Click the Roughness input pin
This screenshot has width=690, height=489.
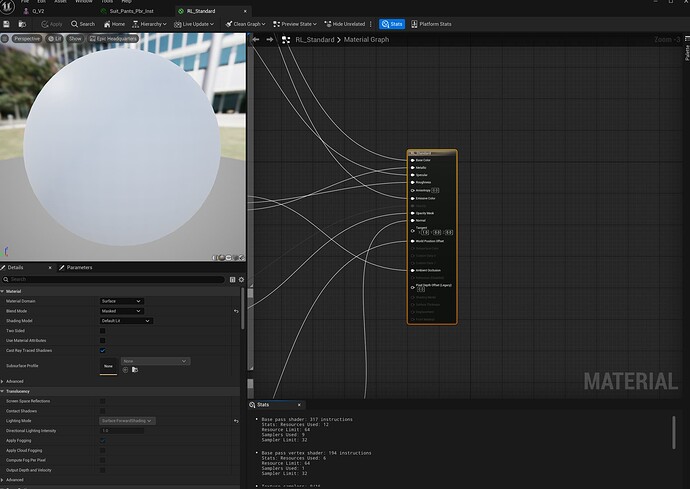413,182
